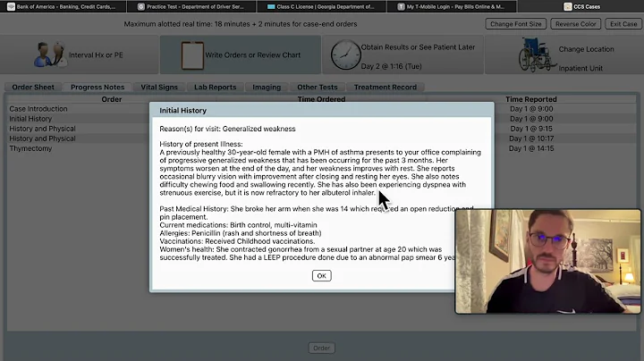Click the Order column header
644x361 pixels.
click(111, 99)
